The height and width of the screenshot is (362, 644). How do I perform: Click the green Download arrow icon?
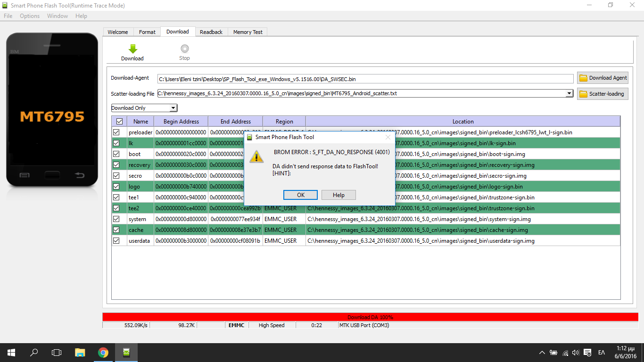pos(132,49)
